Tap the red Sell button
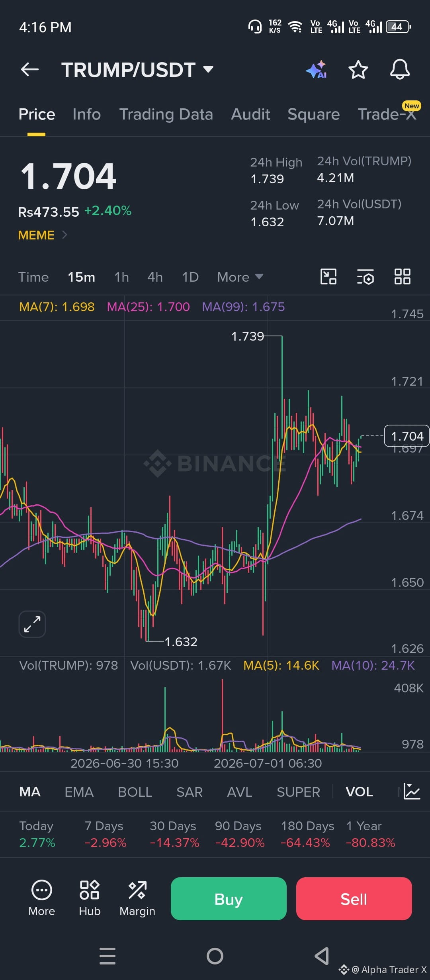The width and height of the screenshot is (430, 980). pyautogui.click(x=354, y=899)
